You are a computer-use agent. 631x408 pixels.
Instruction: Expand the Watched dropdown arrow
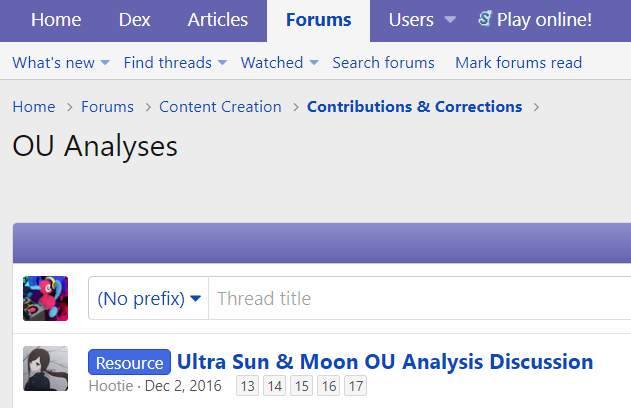pos(314,63)
